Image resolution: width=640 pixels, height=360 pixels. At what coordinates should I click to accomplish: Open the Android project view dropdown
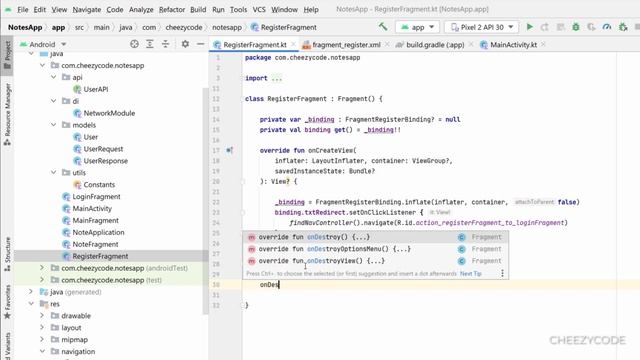(x=43, y=44)
